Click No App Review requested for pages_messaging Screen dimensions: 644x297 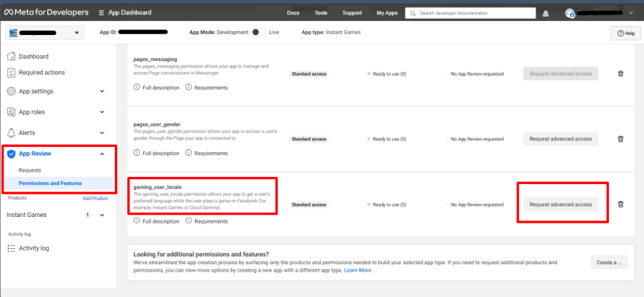[477, 74]
